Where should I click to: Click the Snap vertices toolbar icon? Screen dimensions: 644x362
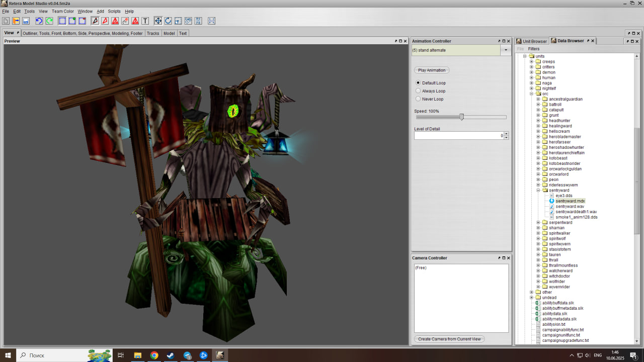point(211,21)
